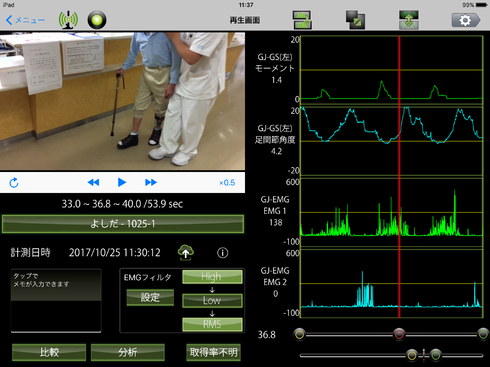Open the gear settings button
This screenshot has height=367, width=490.
click(466, 20)
